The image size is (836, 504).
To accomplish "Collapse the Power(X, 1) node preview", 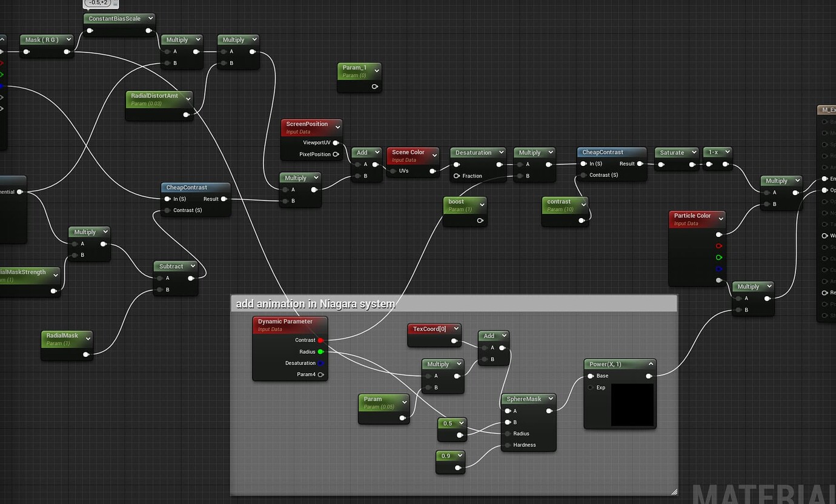I will click(651, 364).
